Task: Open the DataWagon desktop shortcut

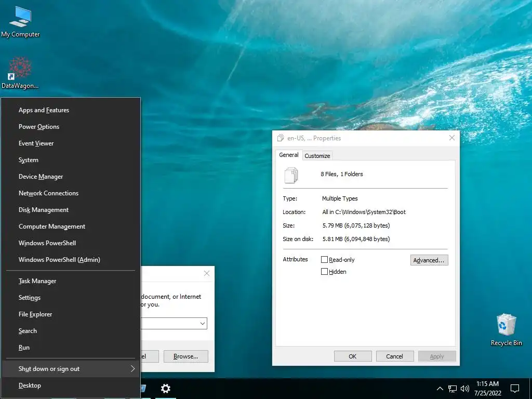Action: (20, 73)
